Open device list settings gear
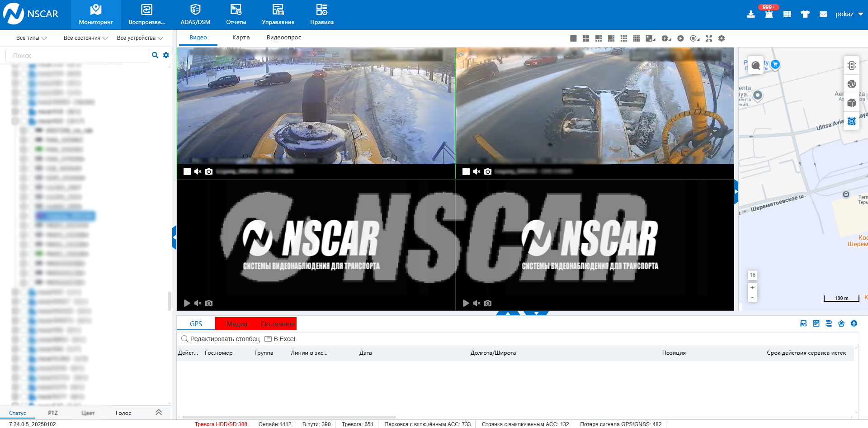 click(x=166, y=55)
